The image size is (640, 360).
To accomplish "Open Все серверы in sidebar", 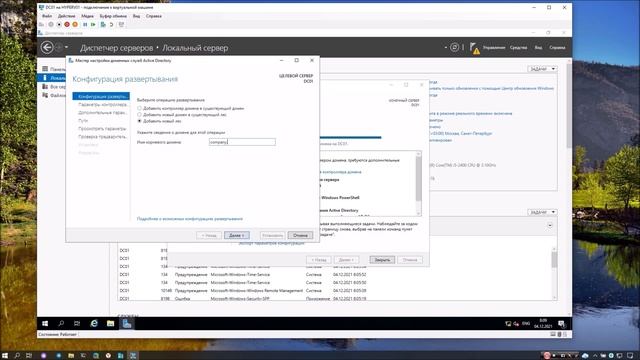I will pos(54,87).
